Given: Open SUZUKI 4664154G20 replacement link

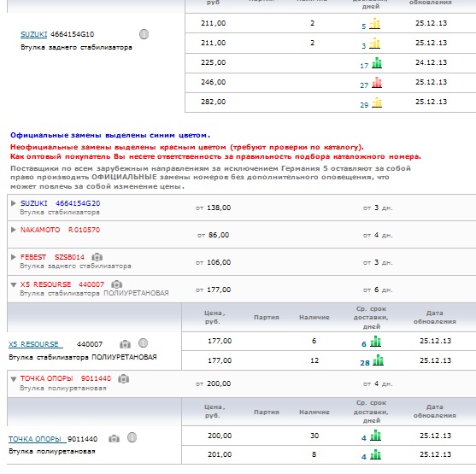Looking at the screenshot, I should [60, 203].
